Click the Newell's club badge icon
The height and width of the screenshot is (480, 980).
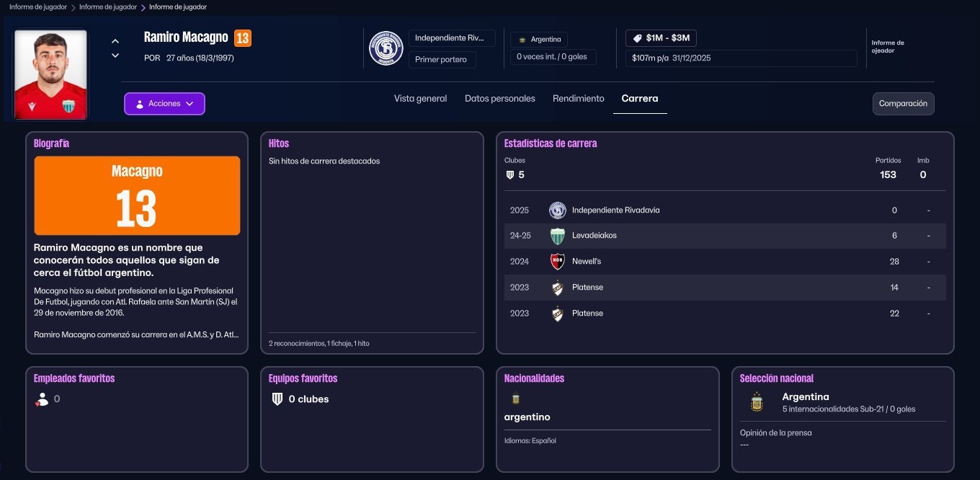[x=557, y=262]
